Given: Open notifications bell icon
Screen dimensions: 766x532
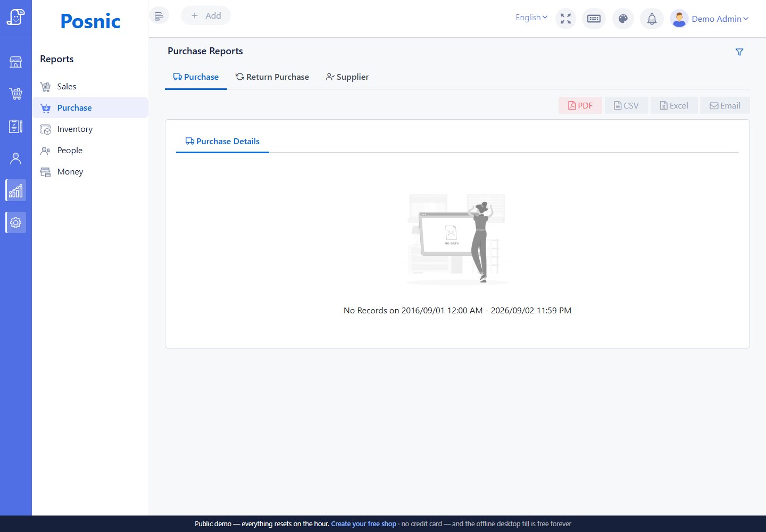Looking at the screenshot, I should click(x=652, y=19).
